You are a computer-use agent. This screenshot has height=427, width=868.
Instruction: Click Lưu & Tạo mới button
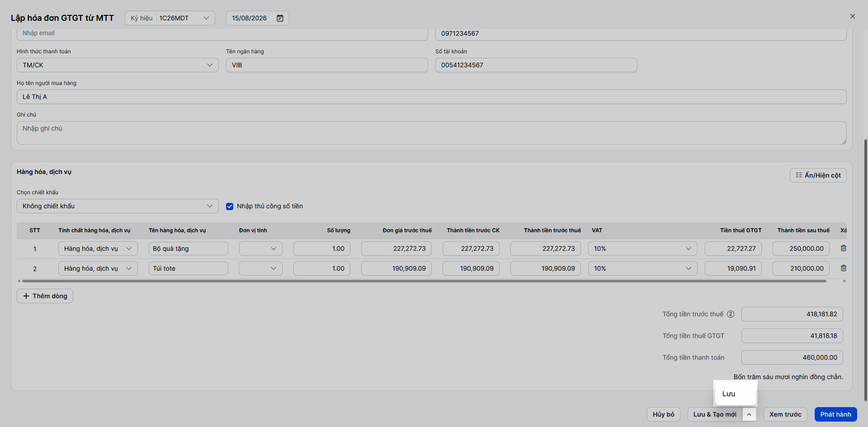715,414
